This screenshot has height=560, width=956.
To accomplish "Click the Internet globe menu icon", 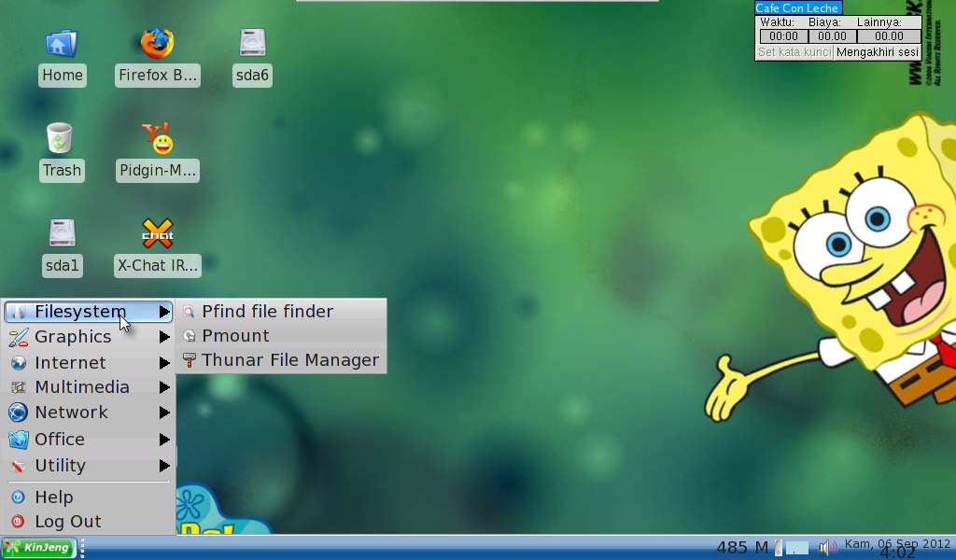I will click(19, 363).
